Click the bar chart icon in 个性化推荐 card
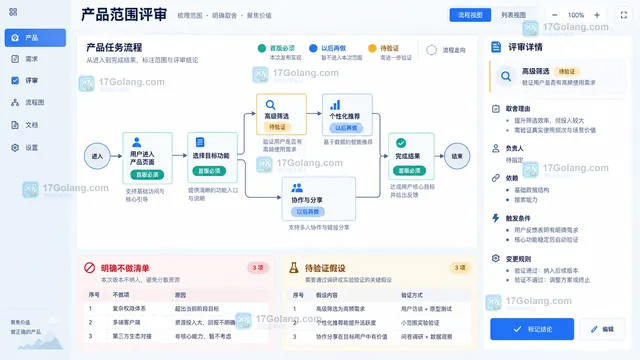Screen dimensions: 640x360 [335, 105]
